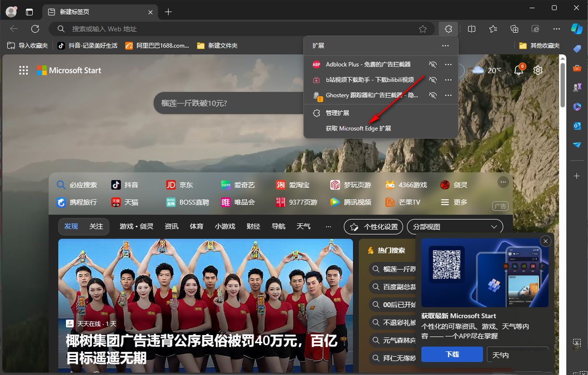Close the Microsoft Start promo popup
This screenshot has width=588, height=375.
[x=545, y=241]
